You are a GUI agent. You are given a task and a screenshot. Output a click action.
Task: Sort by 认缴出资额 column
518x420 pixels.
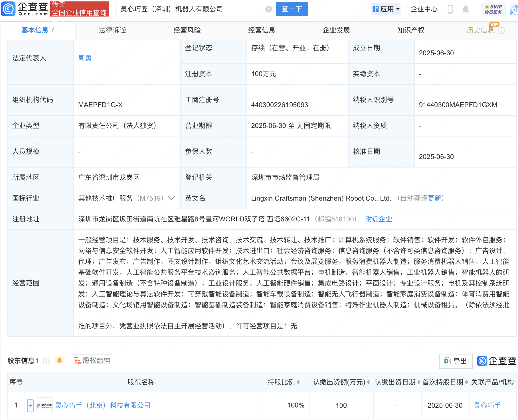click(368, 382)
